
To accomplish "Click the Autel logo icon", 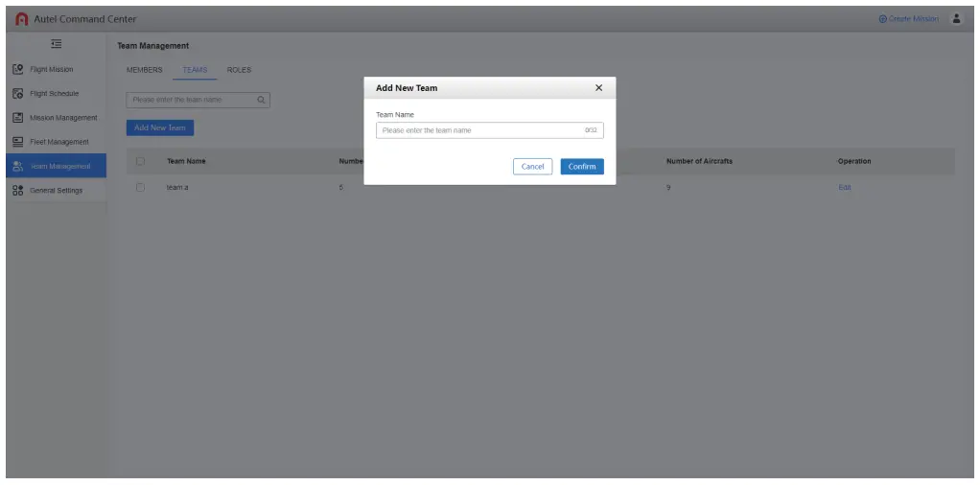I will [x=22, y=19].
